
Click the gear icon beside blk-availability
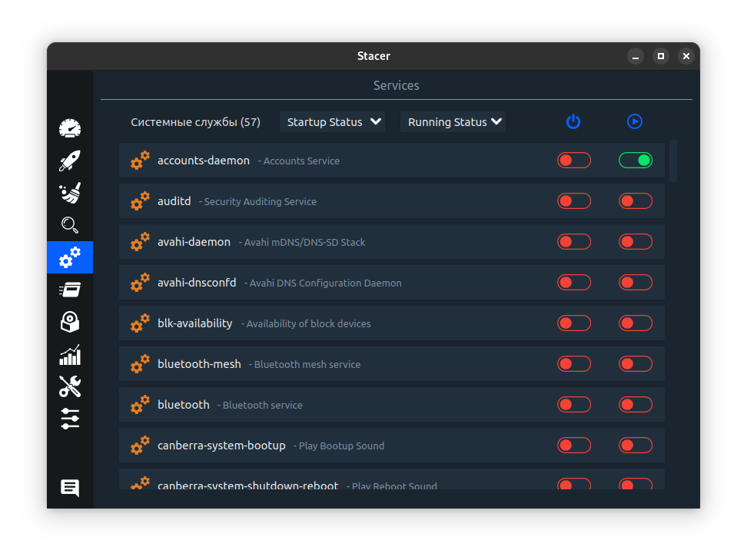(x=140, y=323)
